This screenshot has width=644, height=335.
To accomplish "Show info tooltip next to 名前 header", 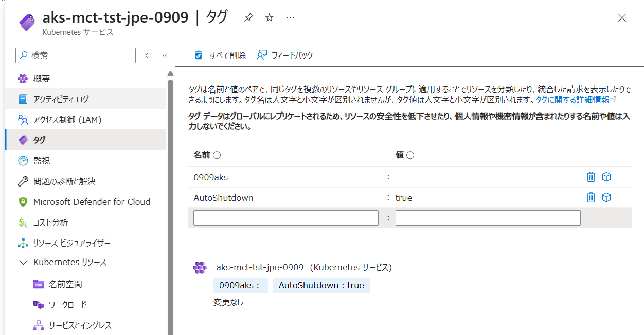I will click(217, 155).
